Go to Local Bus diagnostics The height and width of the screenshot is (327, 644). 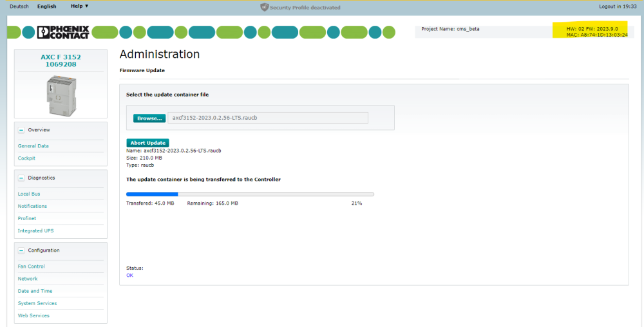[x=29, y=194]
